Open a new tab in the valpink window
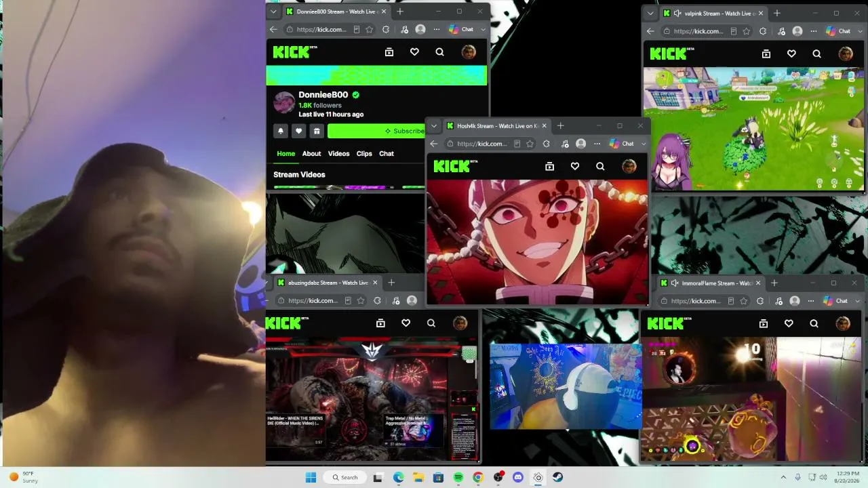 [777, 13]
